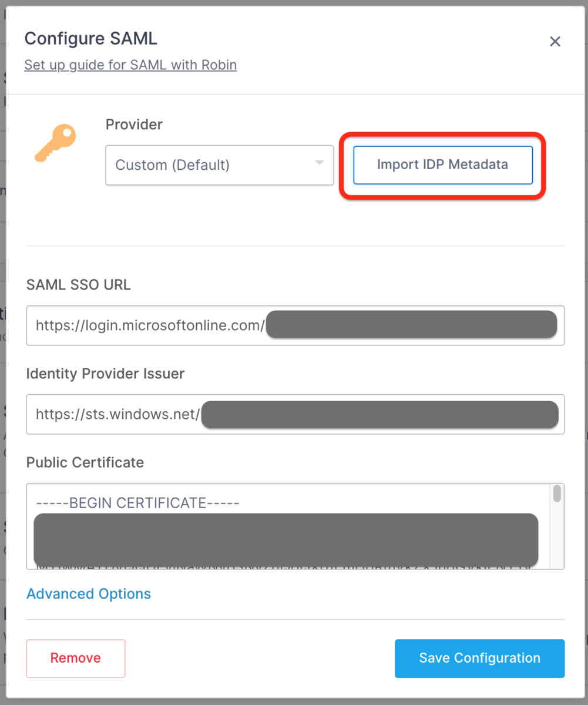Save the SAML configuration
The image size is (588, 705).
[x=480, y=659]
